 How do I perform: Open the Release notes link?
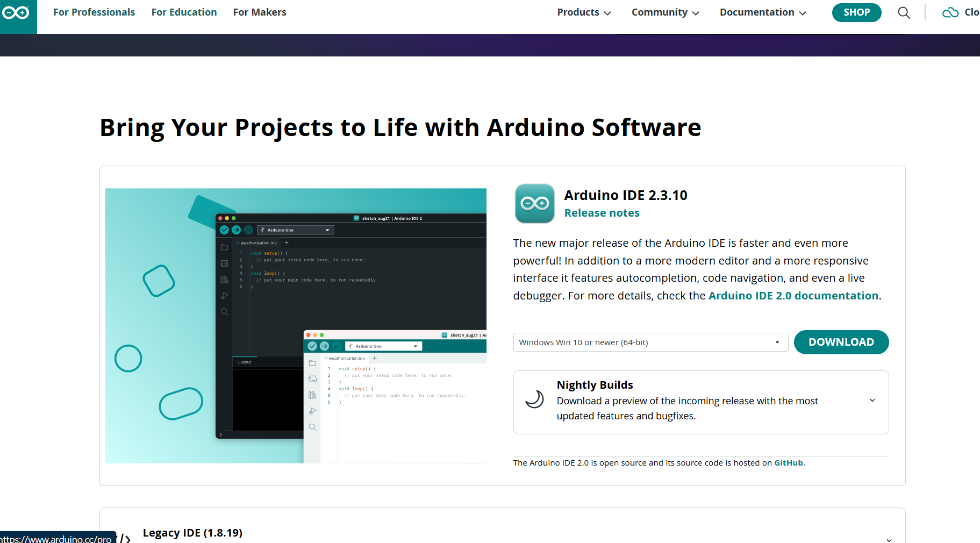pos(602,213)
